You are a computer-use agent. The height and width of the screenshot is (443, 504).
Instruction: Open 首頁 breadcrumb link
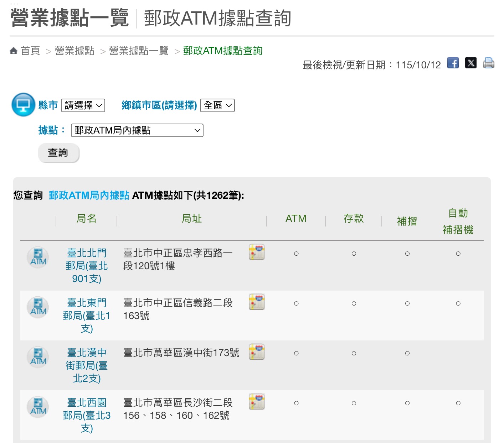pos(30,51)
